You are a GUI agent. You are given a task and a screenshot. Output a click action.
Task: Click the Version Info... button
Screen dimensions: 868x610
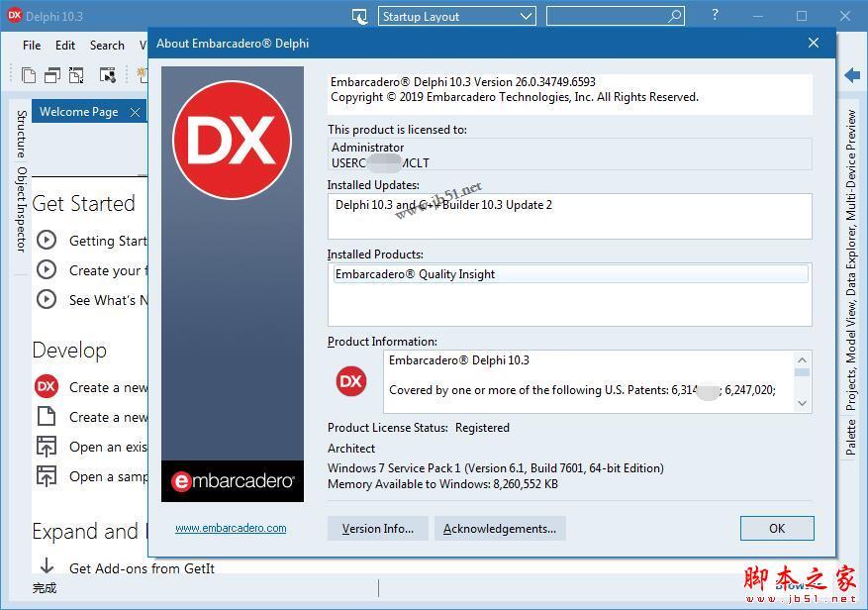[x=377, y=529]
